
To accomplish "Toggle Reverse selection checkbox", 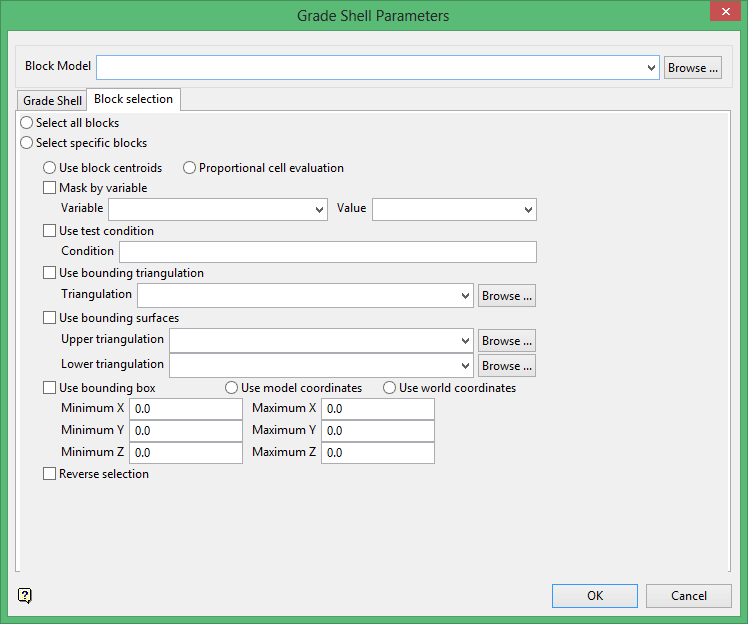I will point(50,474).
